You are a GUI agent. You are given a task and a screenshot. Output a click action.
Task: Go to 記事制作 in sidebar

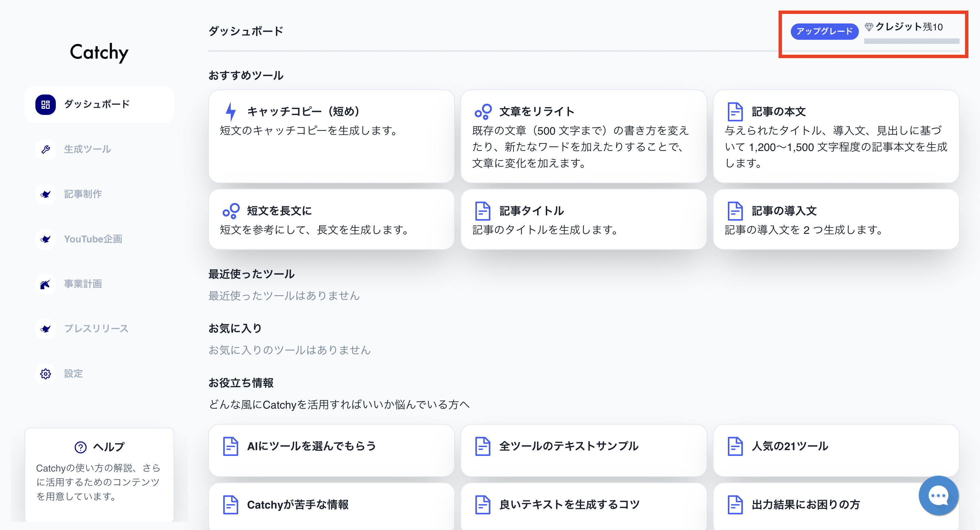pos(99,194)
